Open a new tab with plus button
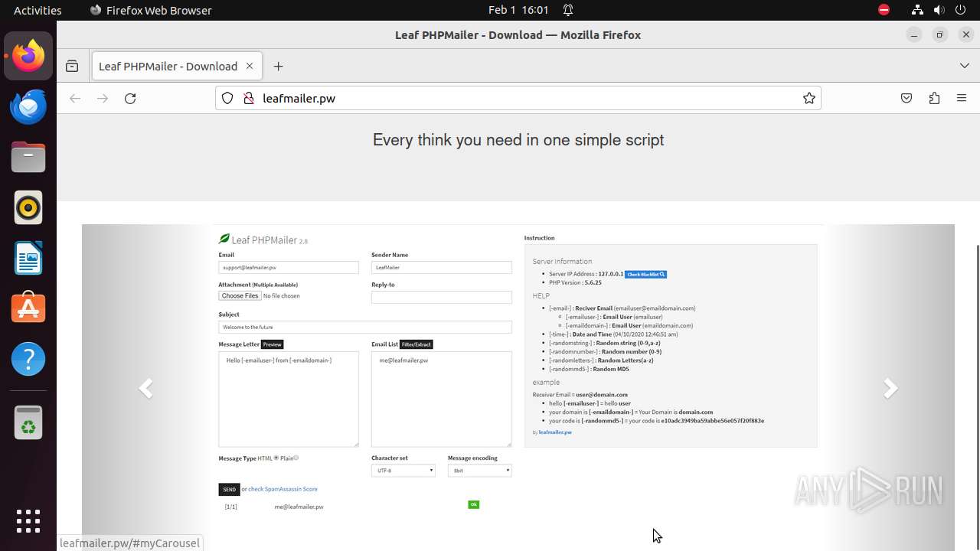 coord(278,66)
